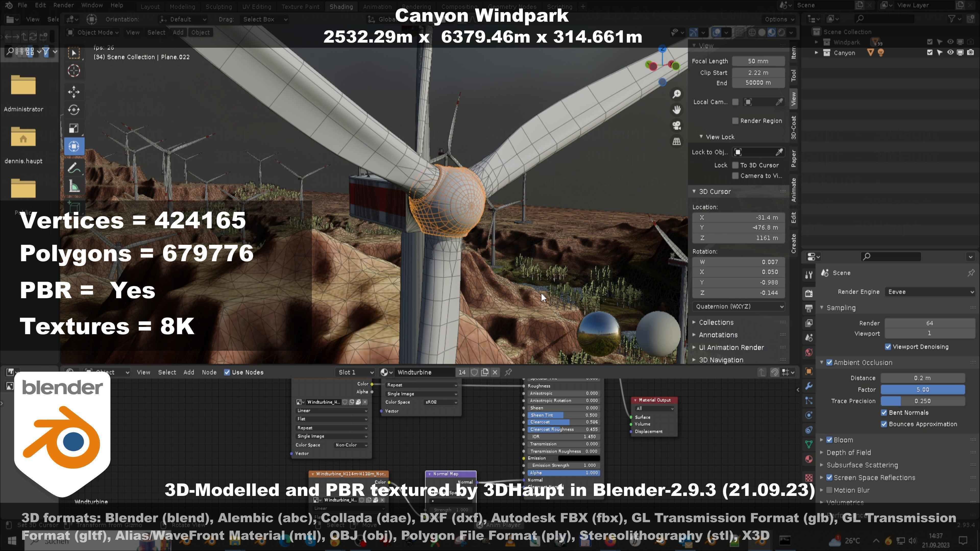
Task: Open the Material properties tab icon
Action: tap(809, 459)
